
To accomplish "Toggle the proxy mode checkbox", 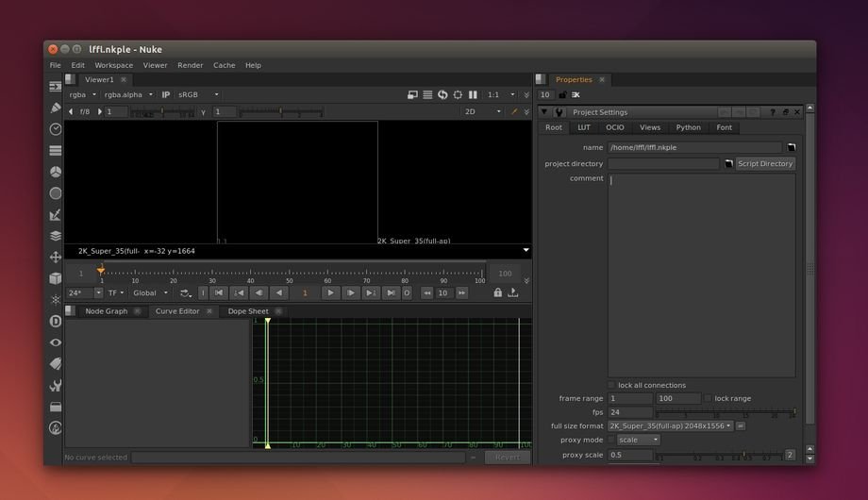I will (611, 440).
